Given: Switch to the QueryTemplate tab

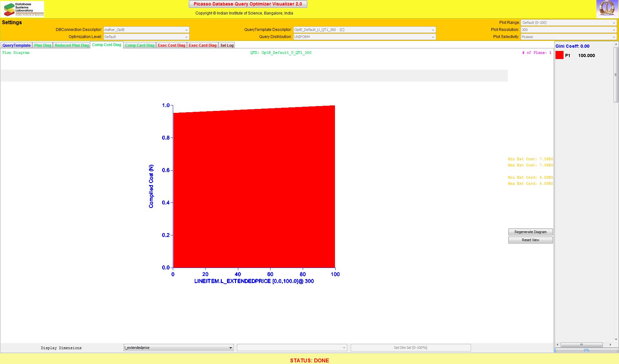Looking at the screenshot, I should (x=16, y=45).
